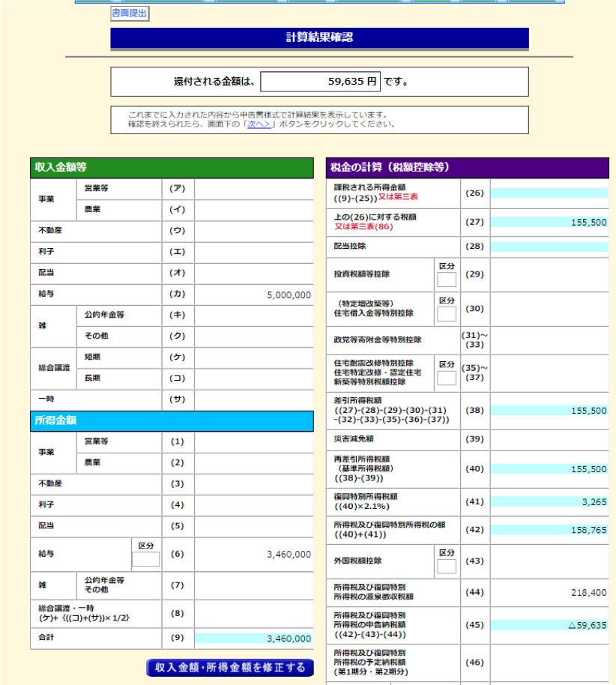Click the 税金の計算 purple panel header
The width and height of the screenshot is (616, 685).
(x=468, y=169)
